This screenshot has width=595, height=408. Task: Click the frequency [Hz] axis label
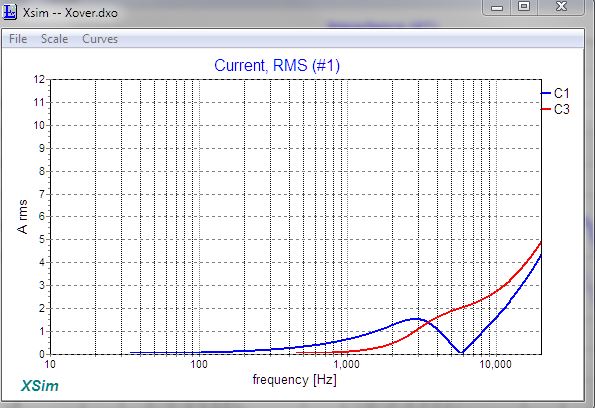[x=294, y=380]
